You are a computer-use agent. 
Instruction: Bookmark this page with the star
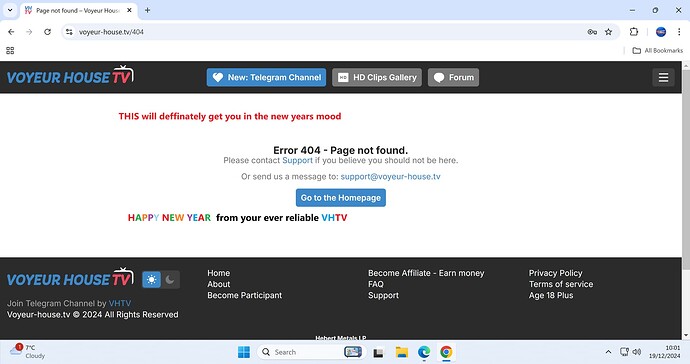(x=609, y=32)
